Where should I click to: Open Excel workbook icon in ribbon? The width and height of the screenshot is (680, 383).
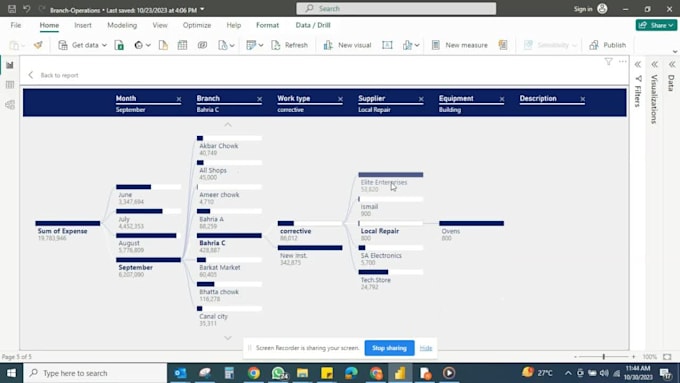tap(119, 45)
